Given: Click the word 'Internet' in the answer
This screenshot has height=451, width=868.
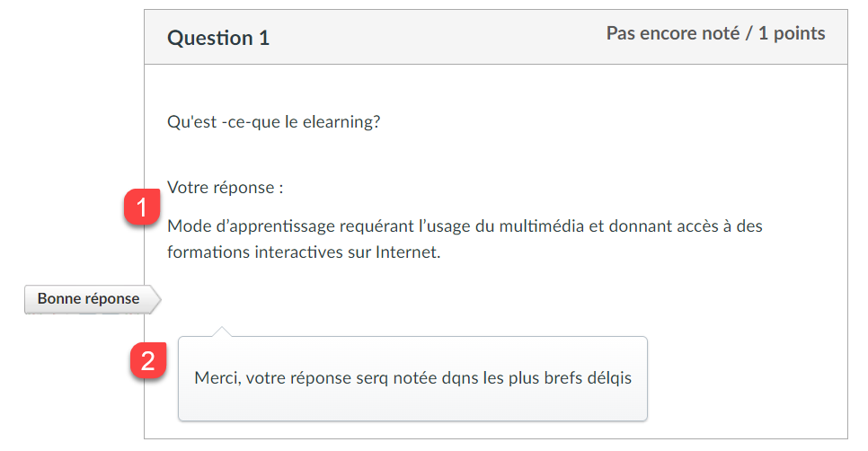Looking at the screenshot, I should pos(407,252).
